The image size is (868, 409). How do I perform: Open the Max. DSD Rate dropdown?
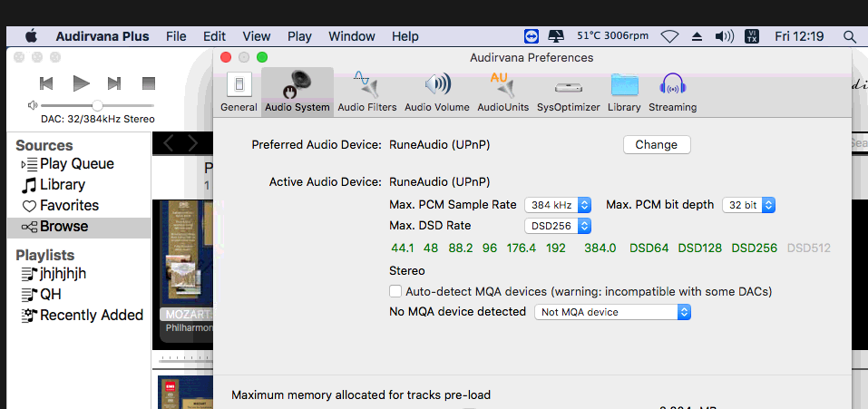click(x=558, y=226)
